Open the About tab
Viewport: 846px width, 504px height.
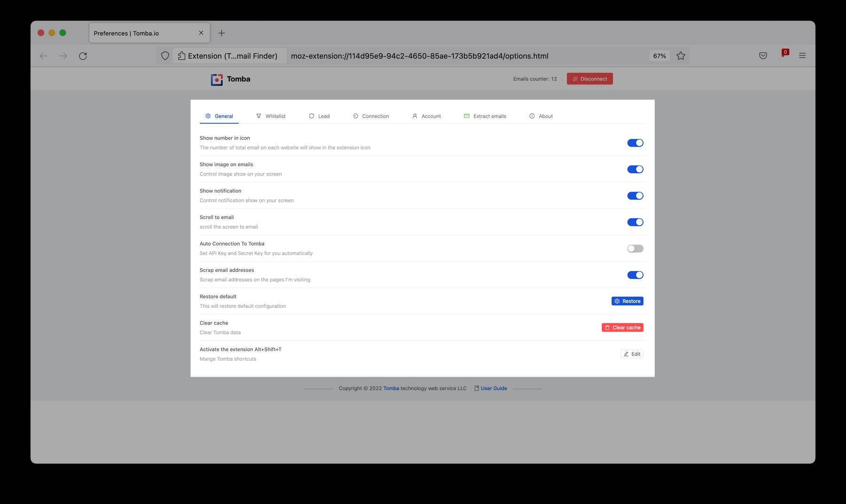point(541,116)
